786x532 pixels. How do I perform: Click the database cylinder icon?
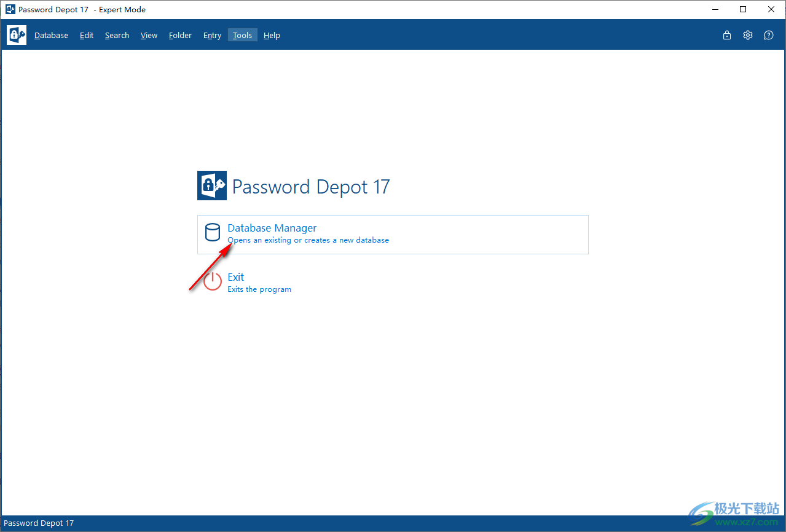[212, 232]
